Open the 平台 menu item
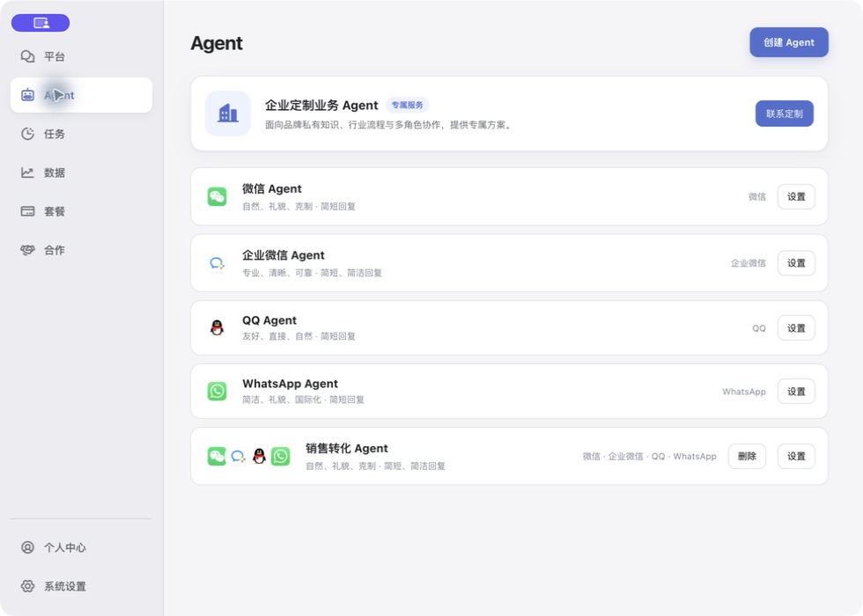This screenshot has height=616, width=863. (x=81, y=56)
